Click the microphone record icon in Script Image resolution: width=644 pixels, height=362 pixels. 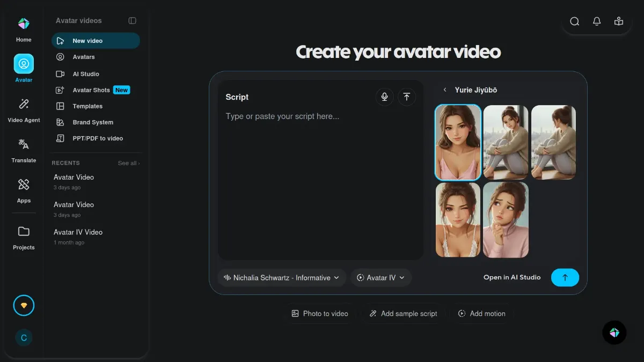tap(384, 97)
